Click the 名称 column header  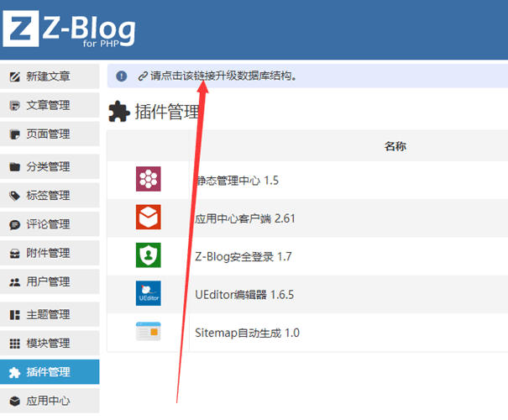pyautogui.click(x=395, y=146)
